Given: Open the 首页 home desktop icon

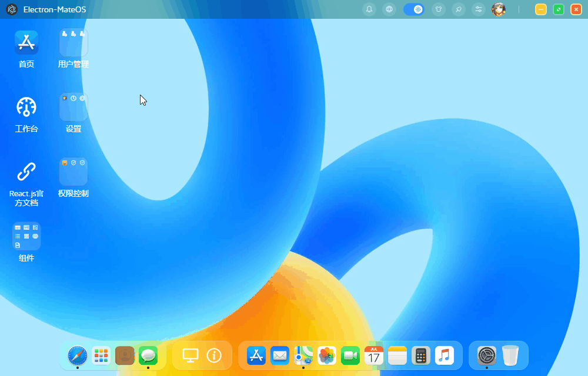Looking at the screenshot, I should tap(26, 43).
